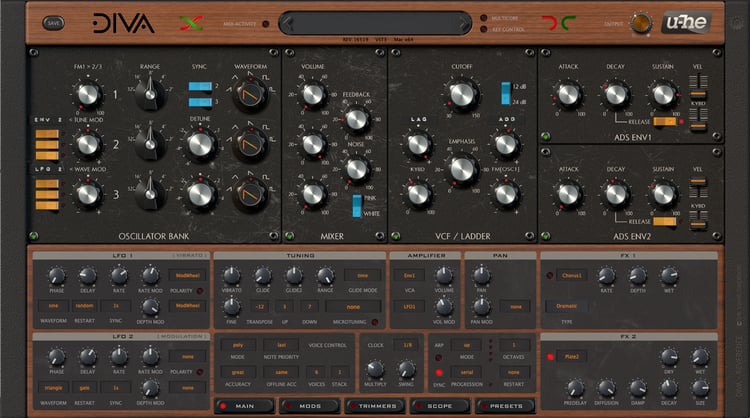This screenshot has height=418, width=750.
Task: Switch to the SCOPE tab
Action: pyautogui.click(x=440, y=406)
